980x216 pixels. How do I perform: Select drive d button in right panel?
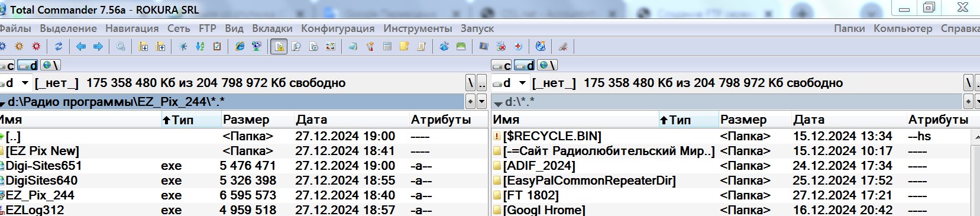[525, 65]
